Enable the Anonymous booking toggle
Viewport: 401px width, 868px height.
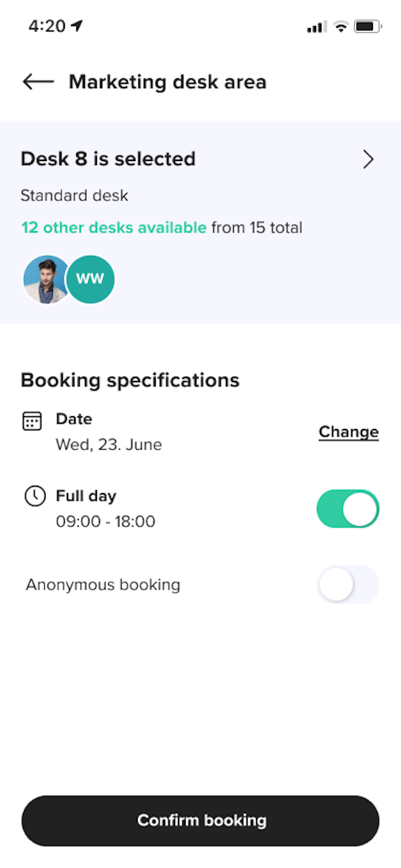tap(348, 584)
